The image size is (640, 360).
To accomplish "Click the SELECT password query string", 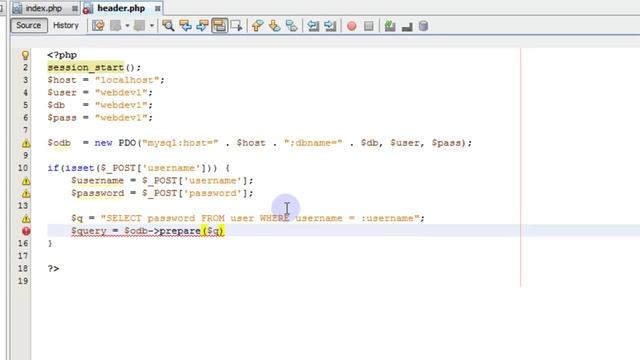I will (260, 218).
